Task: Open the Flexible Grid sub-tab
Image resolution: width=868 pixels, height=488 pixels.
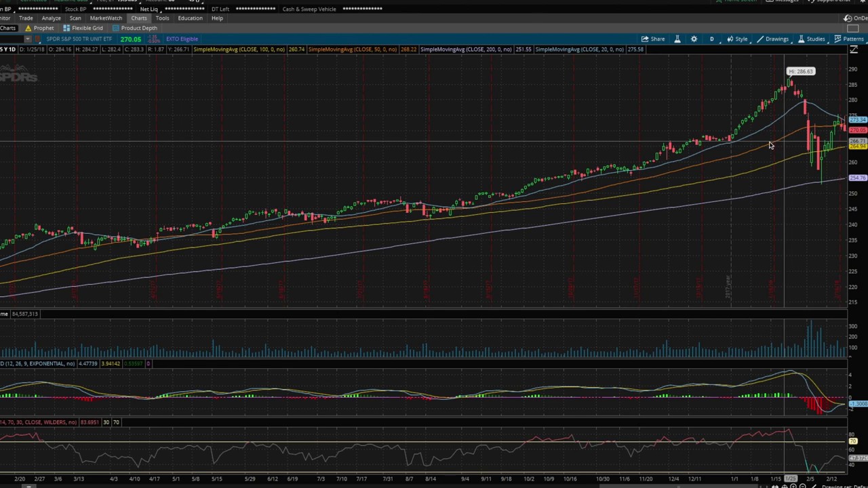Action: coord(83,28)
